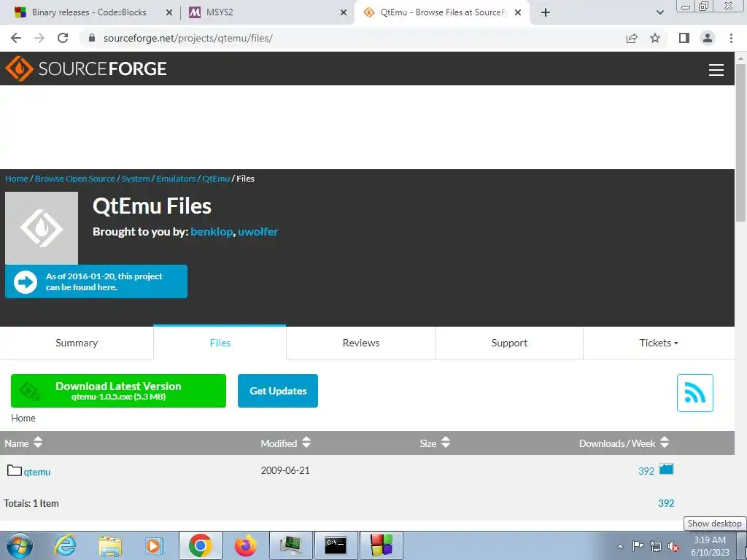Viewport: 747px width, 560px height.
Task: Open the Chrome three-dot menu
Action: (x=731, y=38)
